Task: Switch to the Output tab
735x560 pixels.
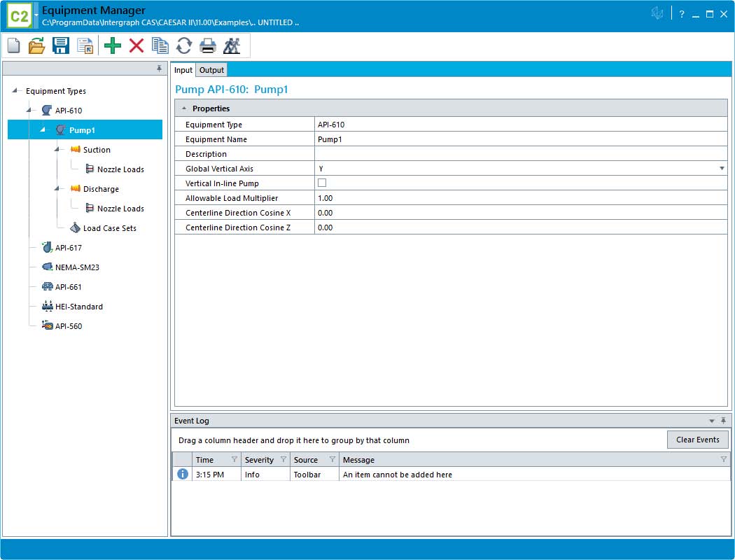Action: 211,70
